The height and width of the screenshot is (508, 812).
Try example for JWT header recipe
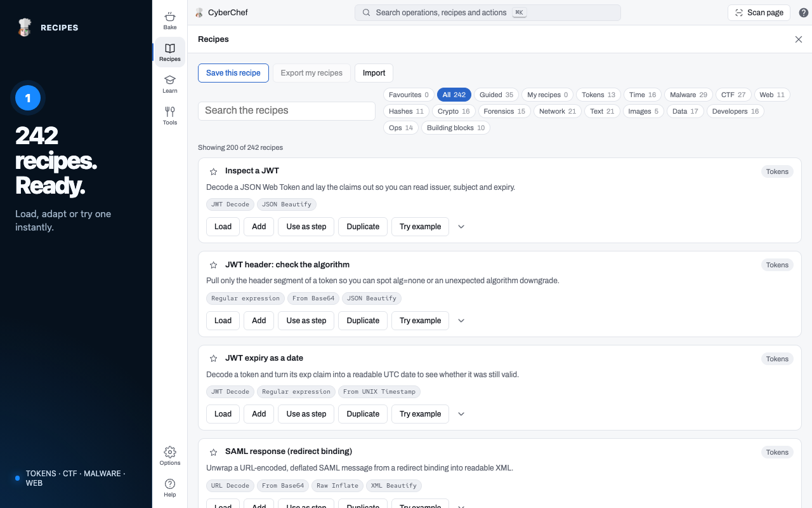click(x=420, y=321)
